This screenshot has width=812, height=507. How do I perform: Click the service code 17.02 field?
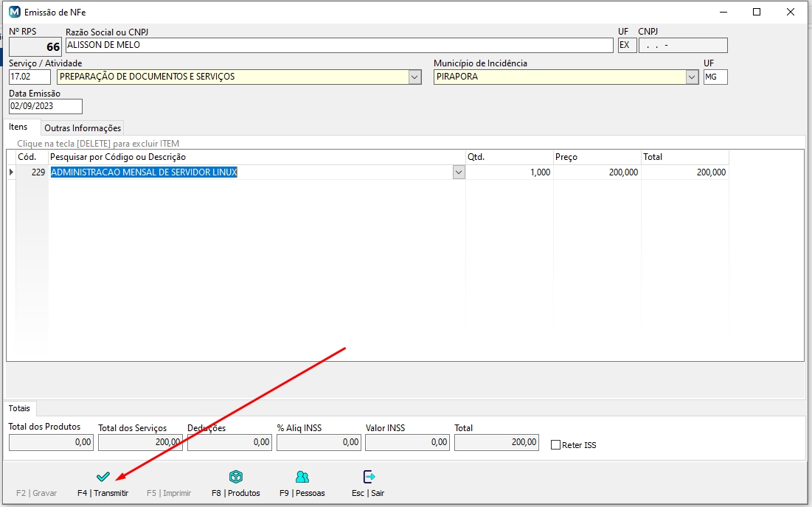[x=30, y=77]
